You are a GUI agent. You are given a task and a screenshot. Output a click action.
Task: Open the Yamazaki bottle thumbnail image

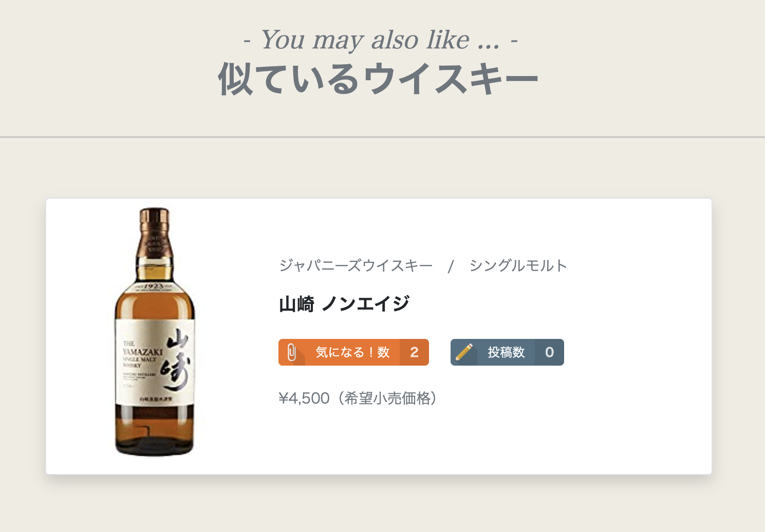[x=155, y=332]
